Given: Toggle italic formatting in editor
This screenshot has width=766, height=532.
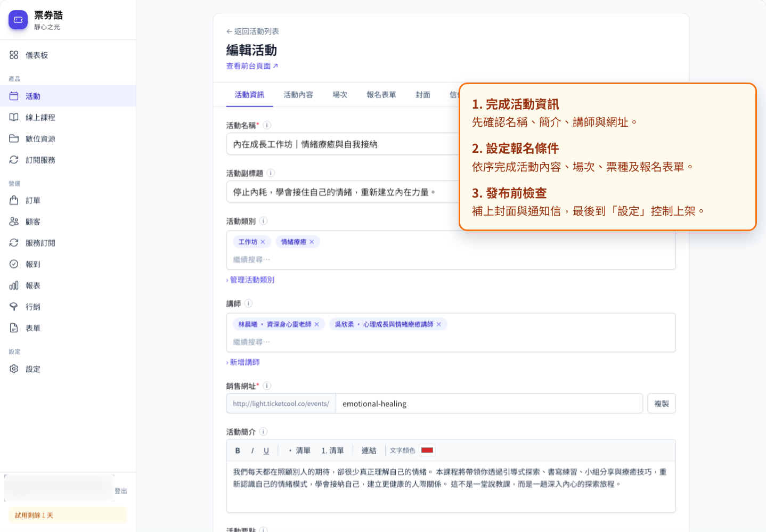Looking at the screenshot, I should [252, 451].
